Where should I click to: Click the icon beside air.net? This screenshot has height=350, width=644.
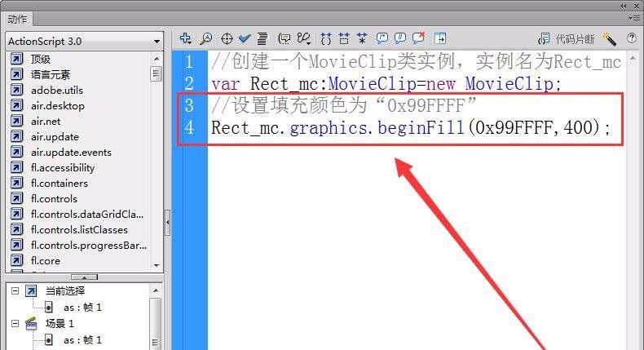pos(16,121)
